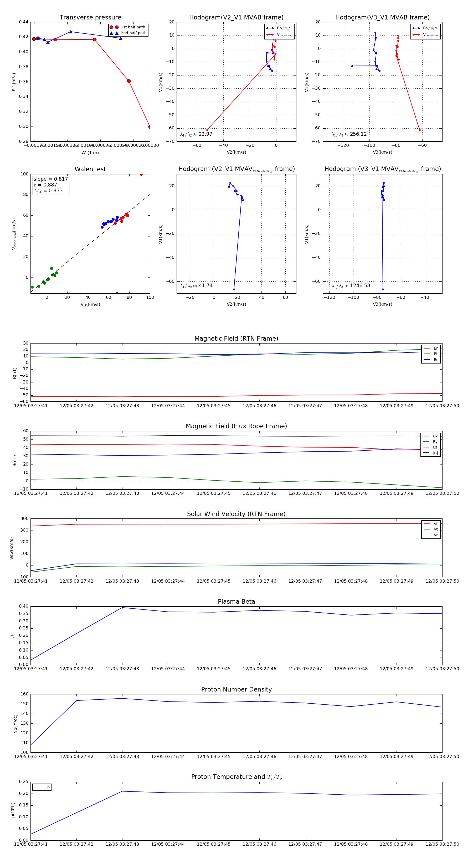473x868 pixels.
Task: Click the 'Proton Temperature and Te/Tp' title
Action: (x=236, y=777)
